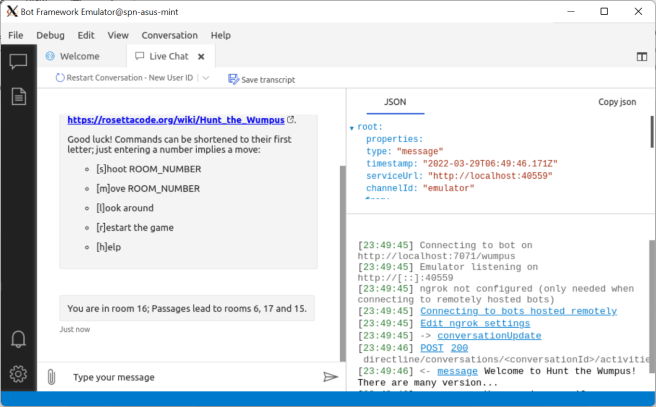Click the 'ngrok not configured' log entry
Image resolution: width=656 pixels, height=407 pixels.
tap(495, 294)
